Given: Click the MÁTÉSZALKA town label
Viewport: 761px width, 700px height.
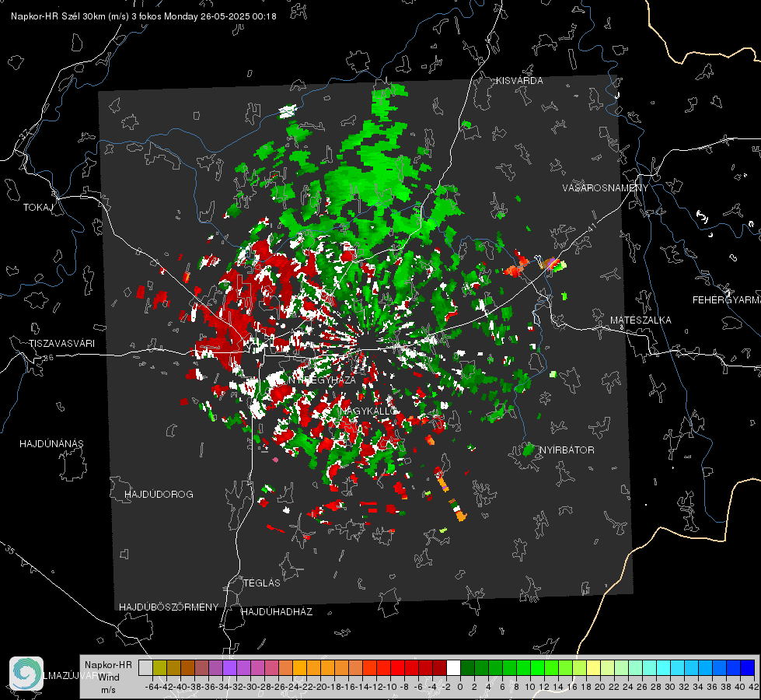Looking at the screenshot, I should tap(641, 320).
